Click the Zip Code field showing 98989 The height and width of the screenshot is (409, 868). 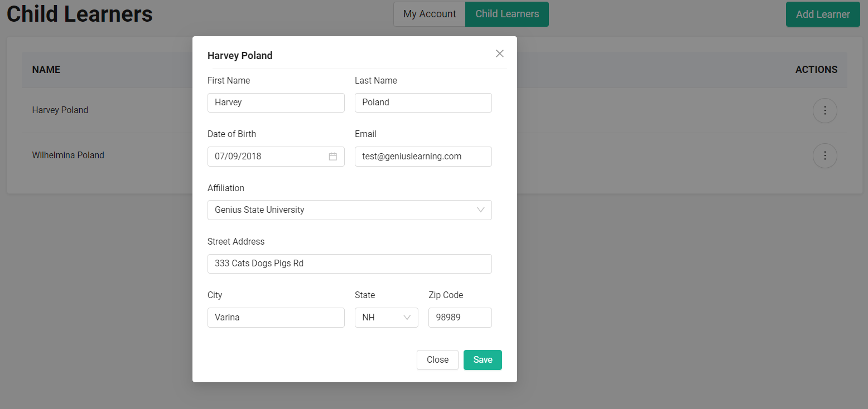point(460,318)
